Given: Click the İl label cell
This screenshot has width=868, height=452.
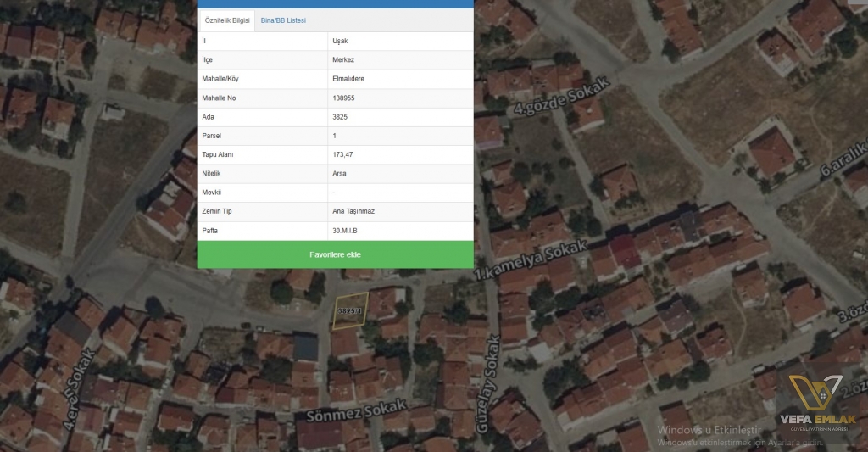Looking at the screenshot, I should [x=263, y=41].
